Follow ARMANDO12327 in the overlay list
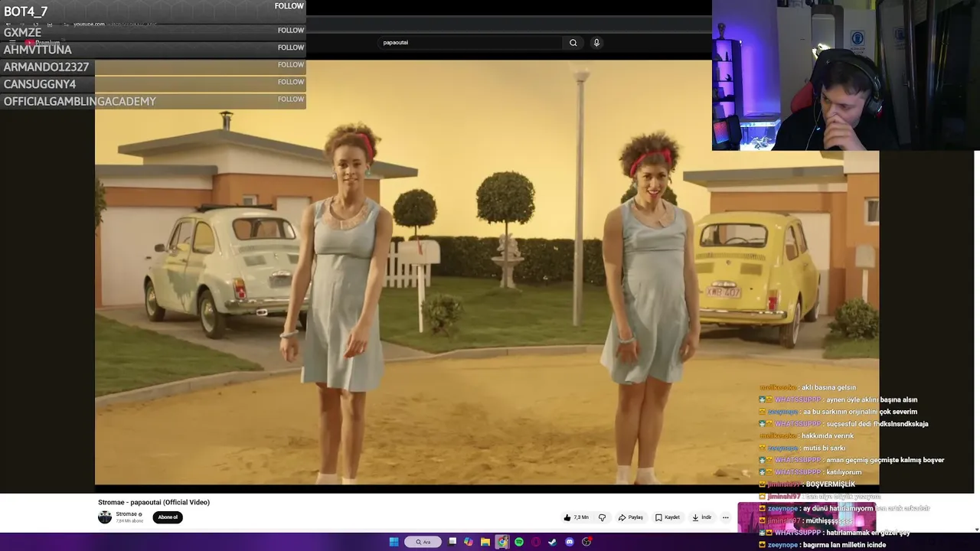The width and height of the screenshot is (980, 551). 291,65
